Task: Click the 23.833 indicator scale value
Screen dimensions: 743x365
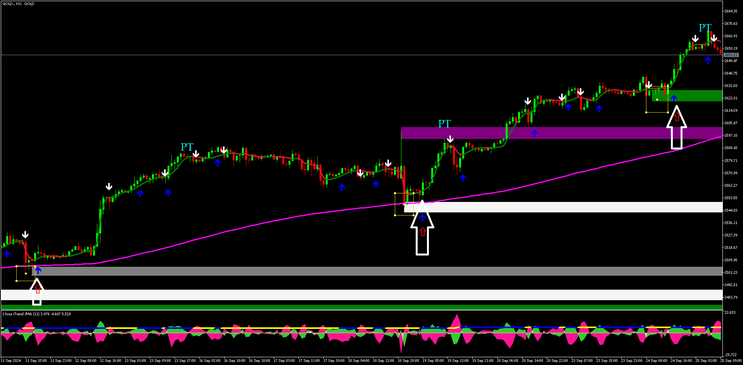Action: pos(731,313)
